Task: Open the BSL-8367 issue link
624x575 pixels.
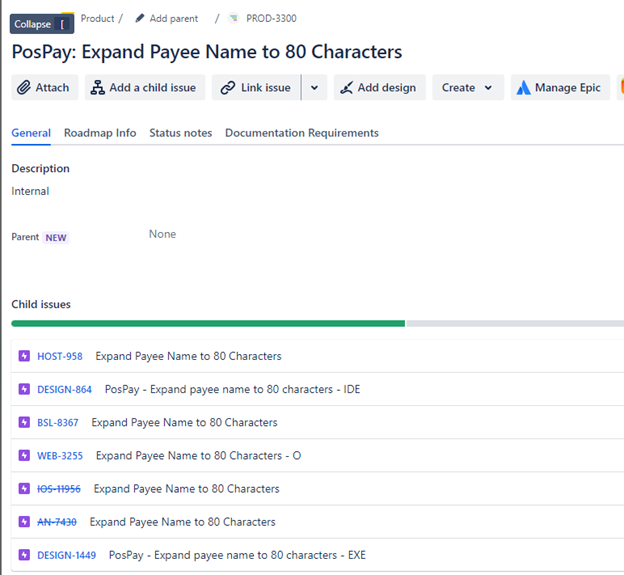Action: [x=58, y=423]
